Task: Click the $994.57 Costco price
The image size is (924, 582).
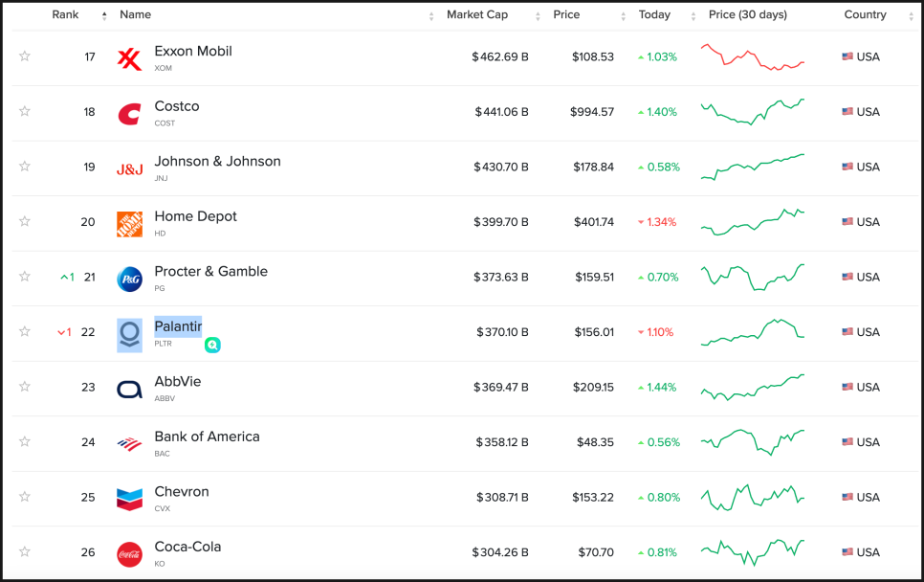Action: click(x=592, y=111)
